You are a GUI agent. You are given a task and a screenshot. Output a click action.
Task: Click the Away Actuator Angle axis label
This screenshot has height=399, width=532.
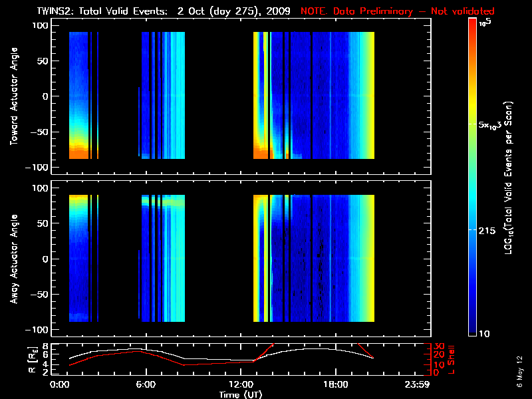13,259
